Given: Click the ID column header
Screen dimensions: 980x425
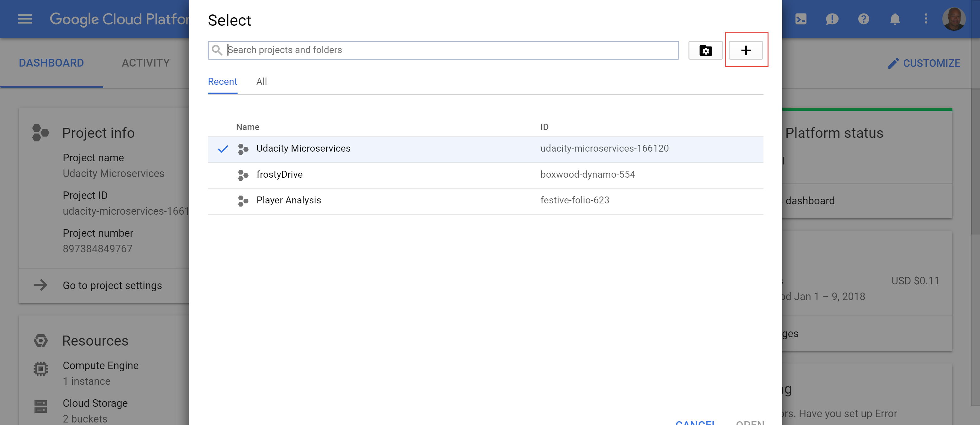Looking at the screenshot, I should point(544,127).
